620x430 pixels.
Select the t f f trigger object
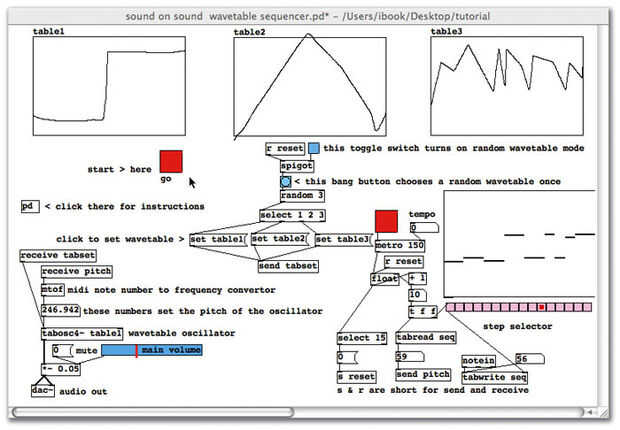pyautogui.click(x=423, y=312)
